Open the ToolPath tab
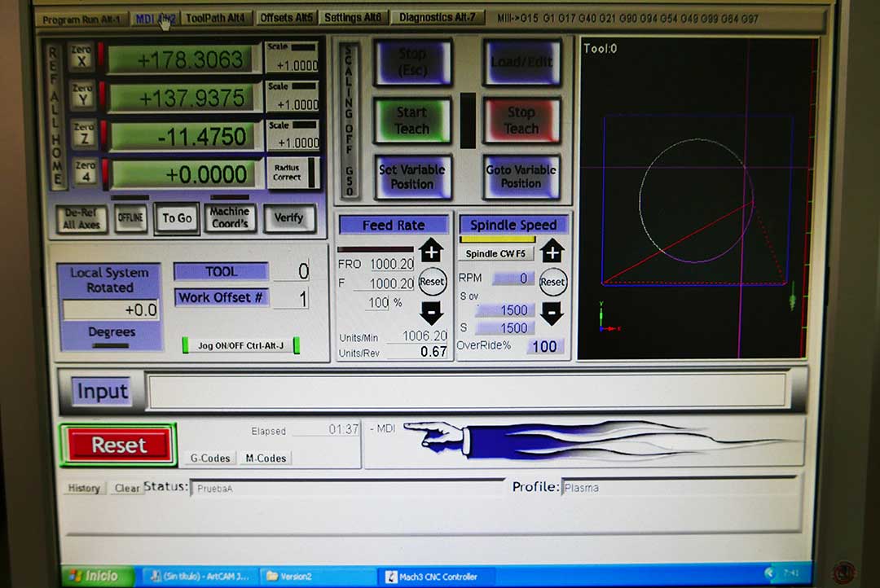The height and width of the screenshot is (588, 880). (x=215, y=19)
